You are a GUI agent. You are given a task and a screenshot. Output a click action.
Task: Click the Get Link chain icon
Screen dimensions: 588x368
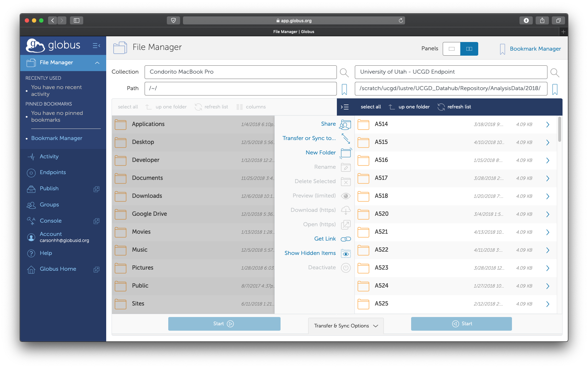click(346, 239)
